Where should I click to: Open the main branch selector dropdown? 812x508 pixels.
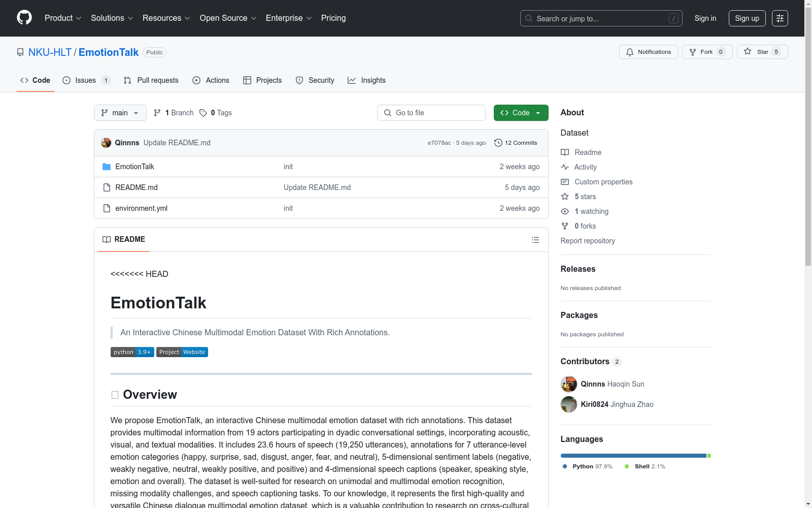pos(120,113)
